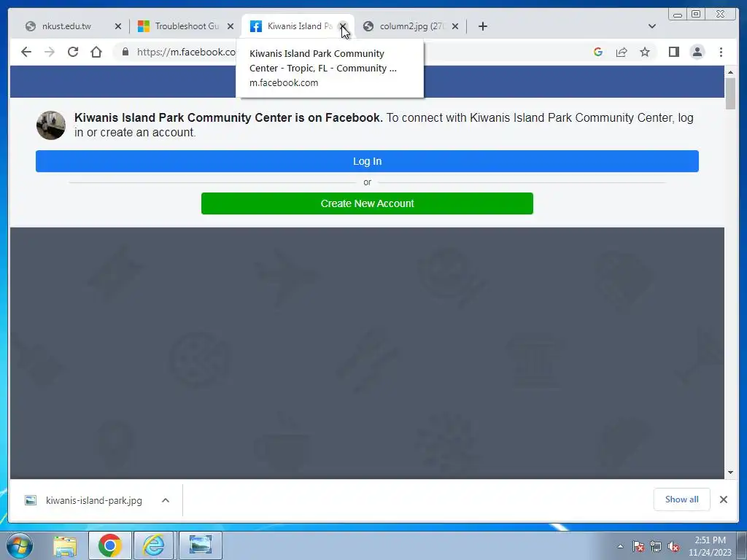Open Chrome's three-dot menu
Screen dimensions: 747x560
point(721,52)
